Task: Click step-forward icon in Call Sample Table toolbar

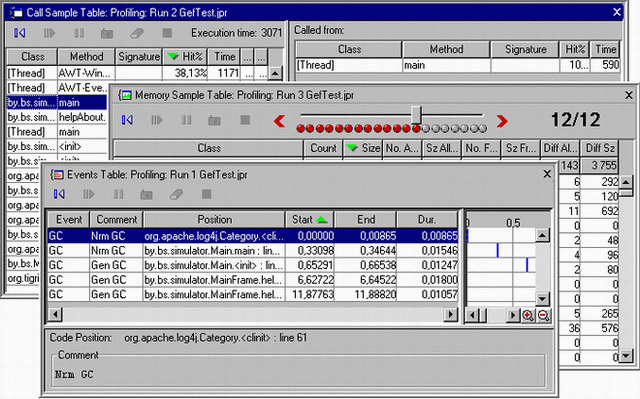Action: point(49,33)
